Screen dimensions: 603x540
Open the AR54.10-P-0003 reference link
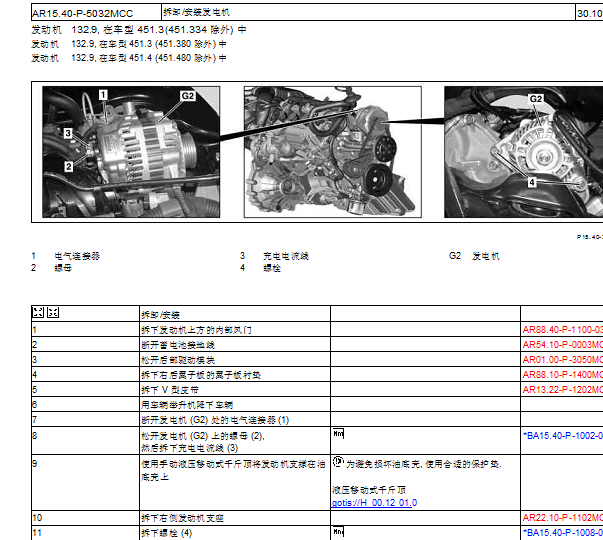coord(563,345)
